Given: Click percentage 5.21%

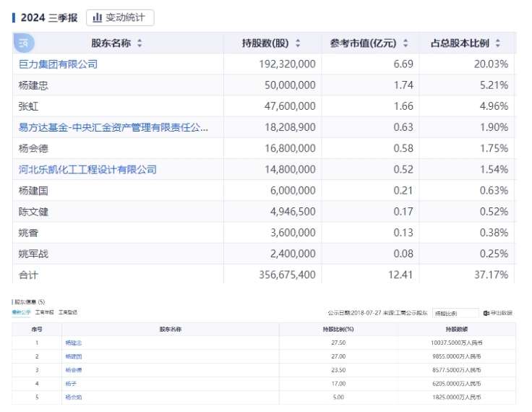Looking at the screenshot, I should click(x=494, y=85).
